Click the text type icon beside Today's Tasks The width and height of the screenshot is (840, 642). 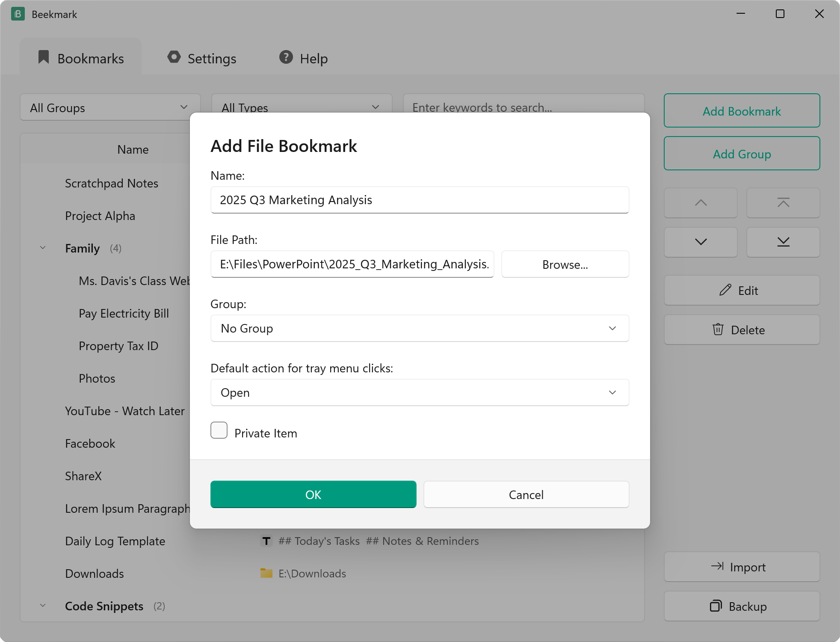266,541
